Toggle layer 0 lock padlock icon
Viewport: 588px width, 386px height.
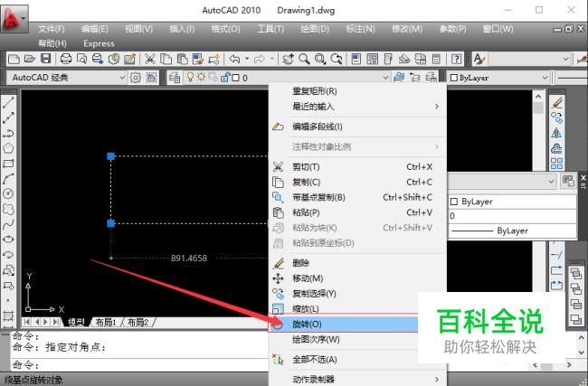224,77
